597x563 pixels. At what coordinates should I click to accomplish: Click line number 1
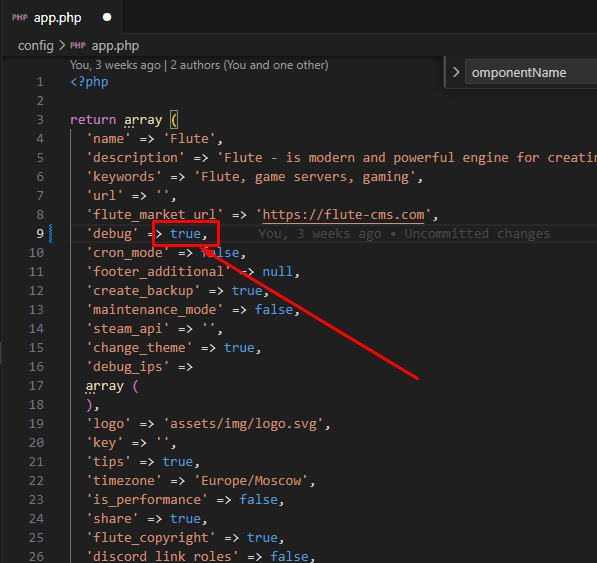point(40,82)
